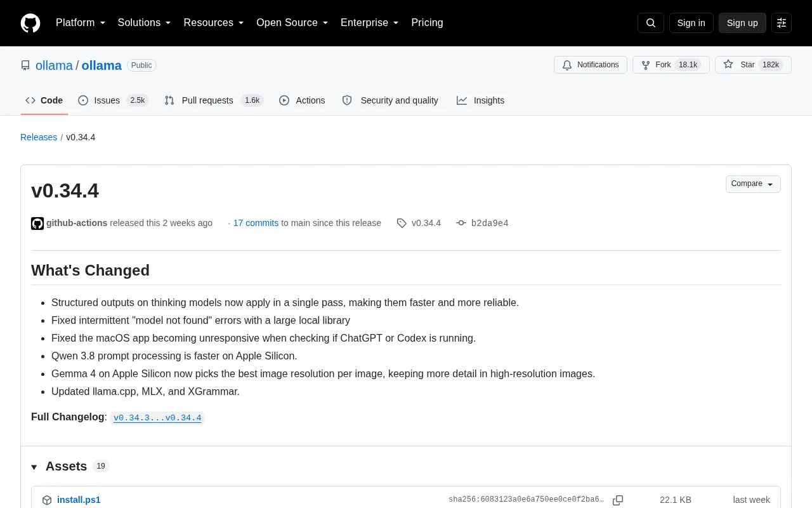Open the github-actions author link
Viewport: 812px width, 508px height.
[x=77, y=224]
